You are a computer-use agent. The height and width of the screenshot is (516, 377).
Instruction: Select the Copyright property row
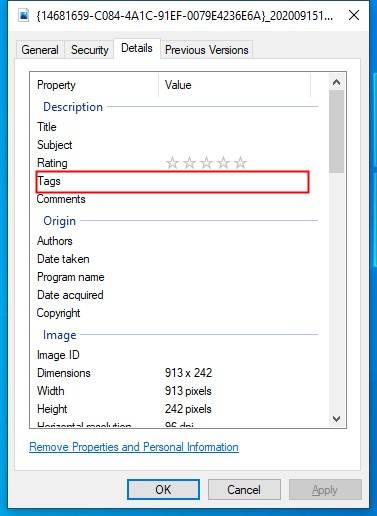pyautogui.click(x=173, y=313)
